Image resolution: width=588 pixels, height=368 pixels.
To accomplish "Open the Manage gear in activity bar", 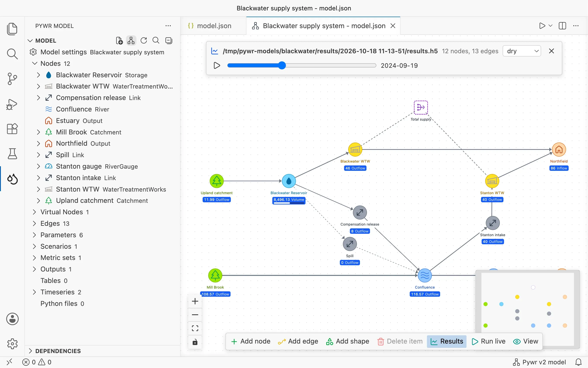I will [x=12, y=344].
